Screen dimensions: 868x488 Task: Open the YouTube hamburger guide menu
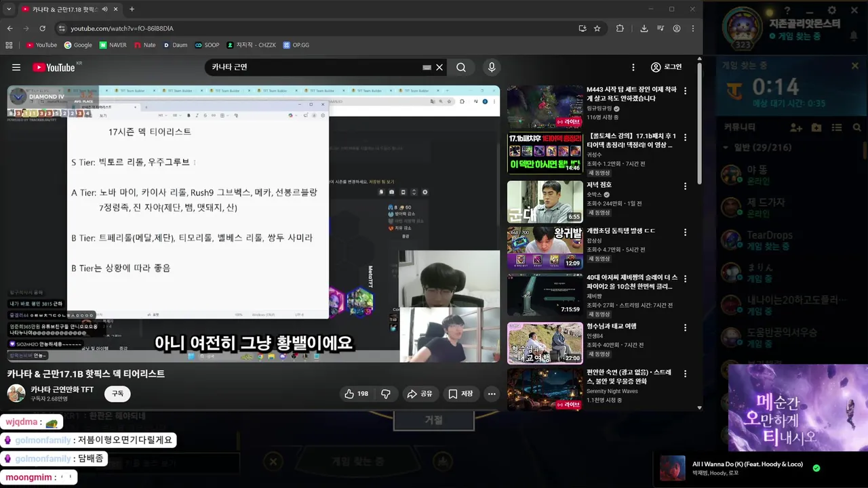tap(16, 67)
